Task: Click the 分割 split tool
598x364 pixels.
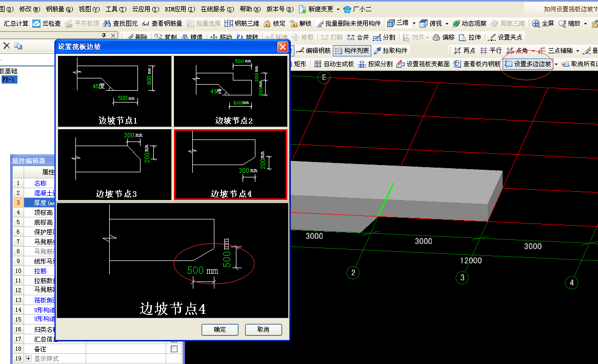Action: [384, 37]
